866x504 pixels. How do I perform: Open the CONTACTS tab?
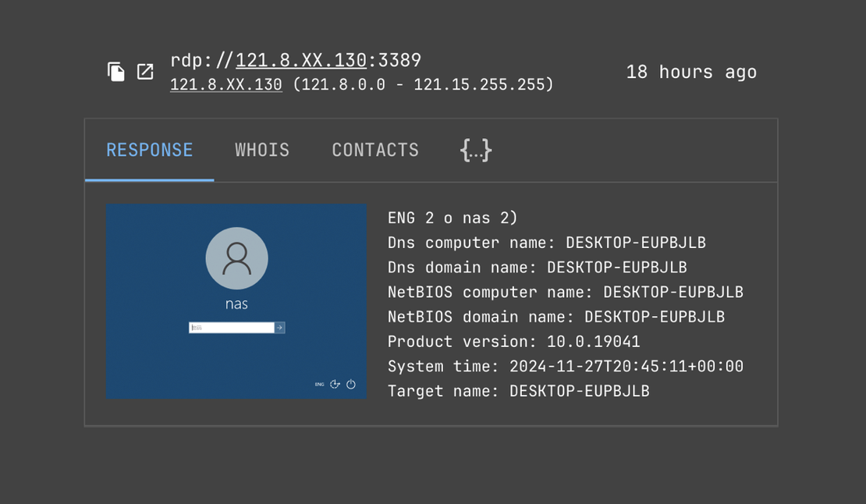point(375,150)
